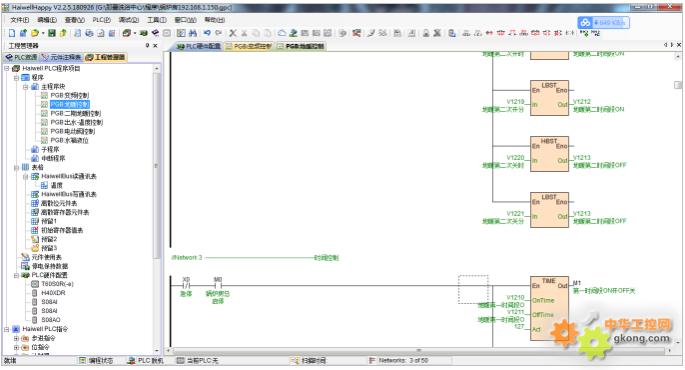The height and width of the screenshot is (370, 685).
Task: Open the 帮助(H) menu
Action: 214,20
